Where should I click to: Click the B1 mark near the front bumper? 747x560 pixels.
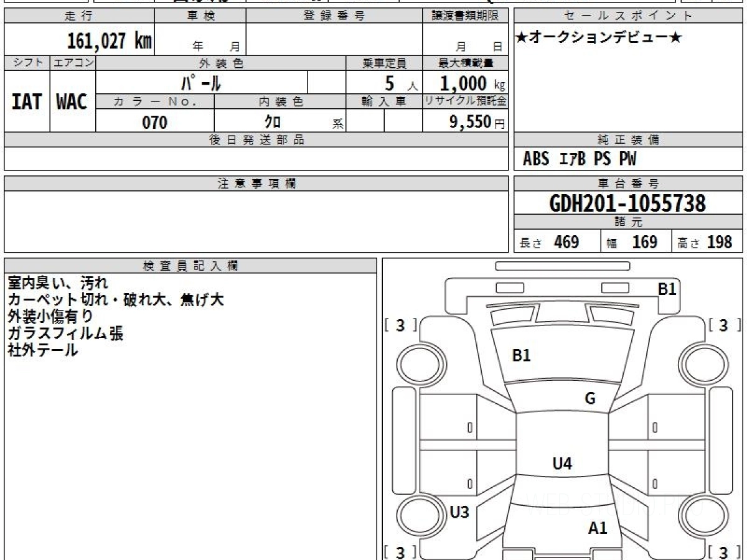click(667, 289)
